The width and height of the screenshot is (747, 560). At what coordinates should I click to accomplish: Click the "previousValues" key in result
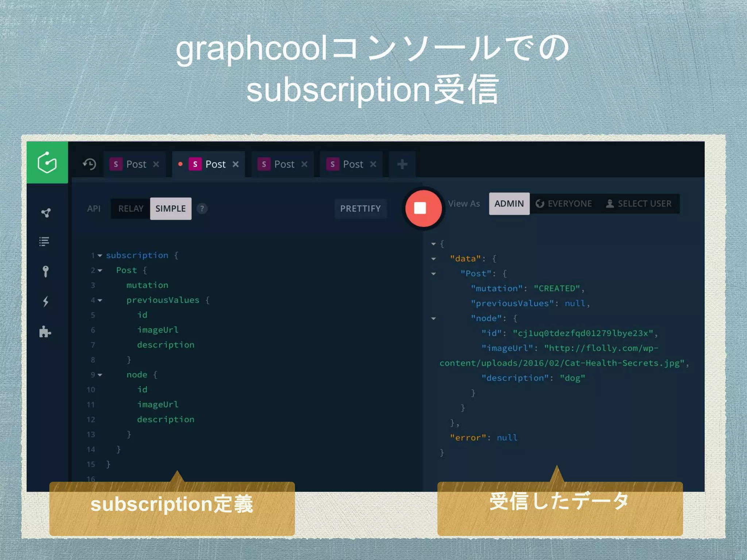tap(512, 303)
